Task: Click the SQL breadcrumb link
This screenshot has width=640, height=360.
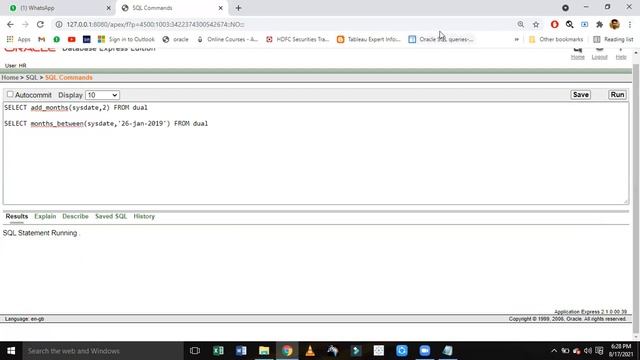Action: click(31, 78)
